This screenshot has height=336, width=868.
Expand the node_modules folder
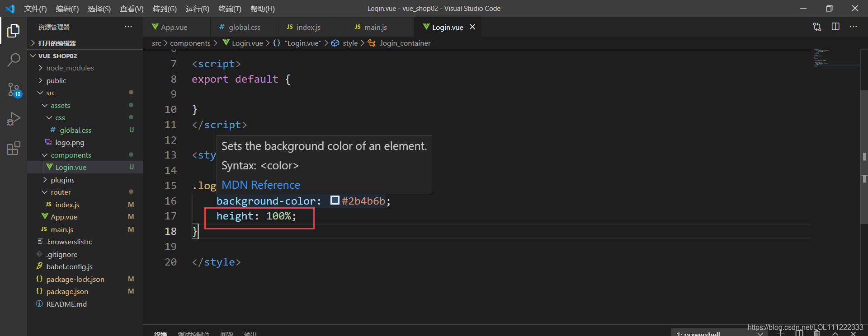[x=85, y=68]
